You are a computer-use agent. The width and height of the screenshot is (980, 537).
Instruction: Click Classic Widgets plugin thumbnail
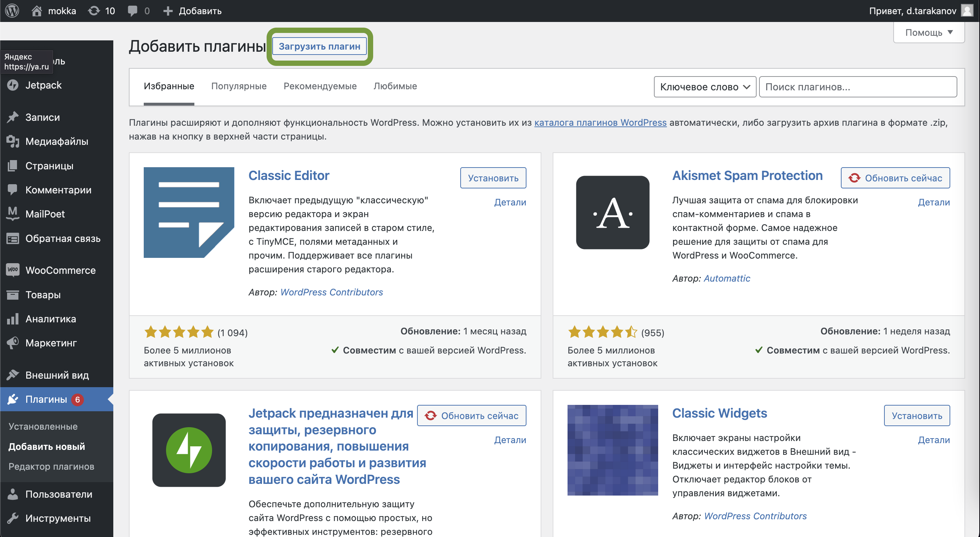tap(612, 450)
